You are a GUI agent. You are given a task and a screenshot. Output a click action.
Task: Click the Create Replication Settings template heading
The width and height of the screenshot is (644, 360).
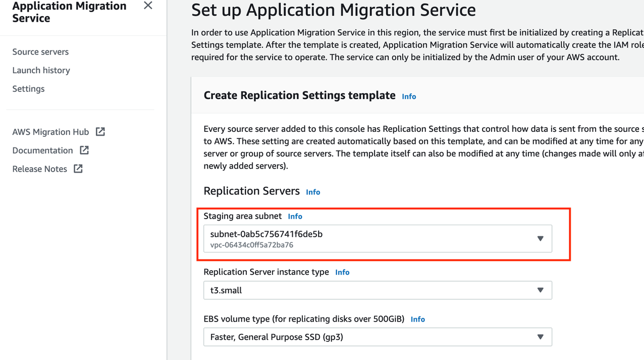[299, 95]
